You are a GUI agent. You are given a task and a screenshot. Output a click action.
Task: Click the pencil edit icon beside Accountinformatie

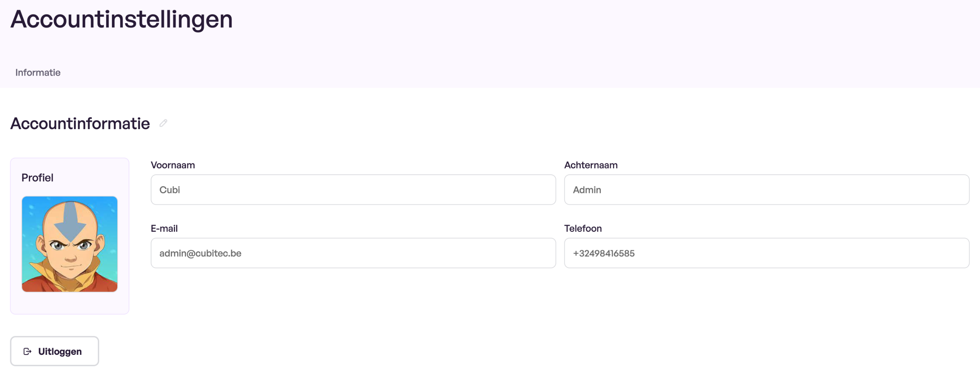(x=163, y=123)
